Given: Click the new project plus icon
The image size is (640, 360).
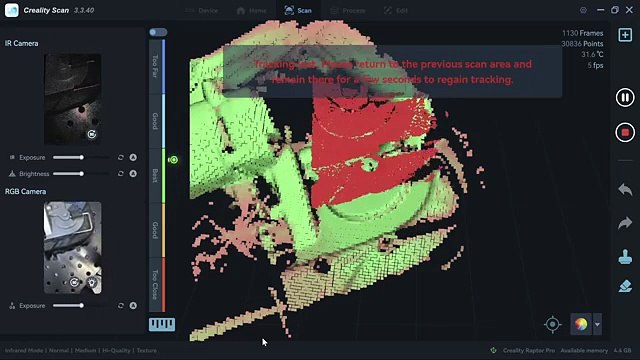Looking at the screenshot, I should (x=625, y=35).
